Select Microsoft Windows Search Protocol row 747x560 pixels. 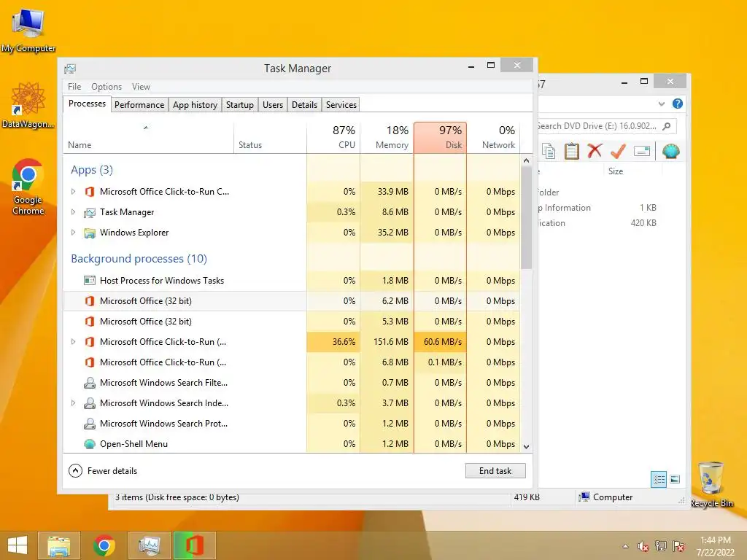292,424
